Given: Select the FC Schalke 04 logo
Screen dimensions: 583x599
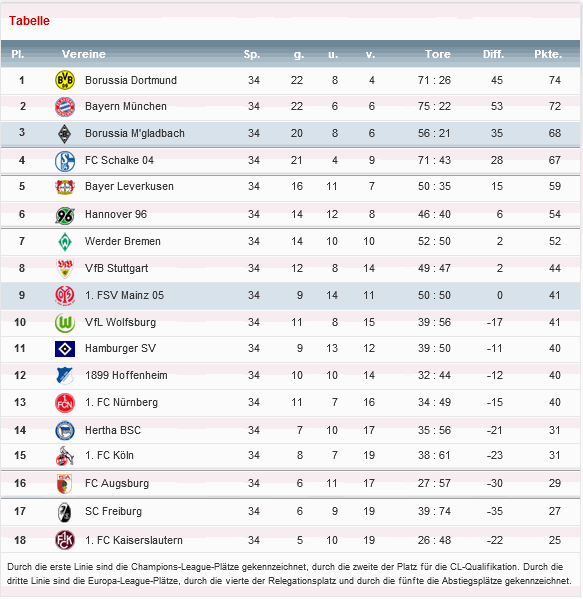Looking at the screenshot, I should point(65,161).
